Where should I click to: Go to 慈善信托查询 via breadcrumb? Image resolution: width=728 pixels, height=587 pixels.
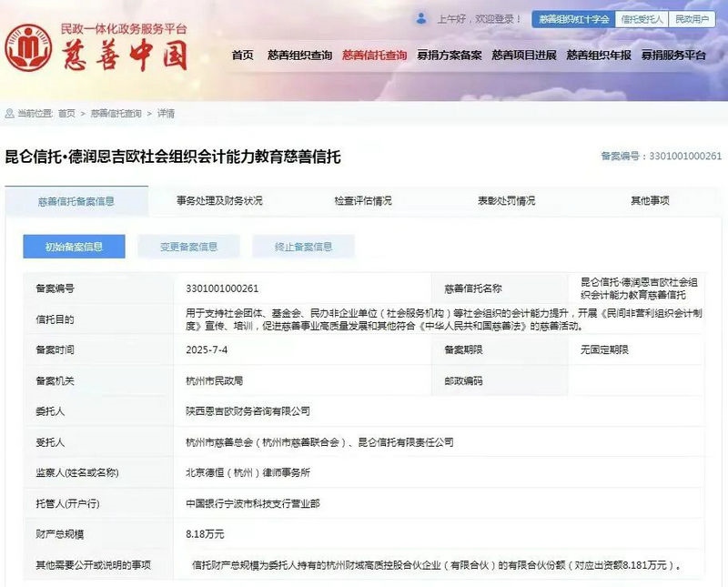point(116,114)
